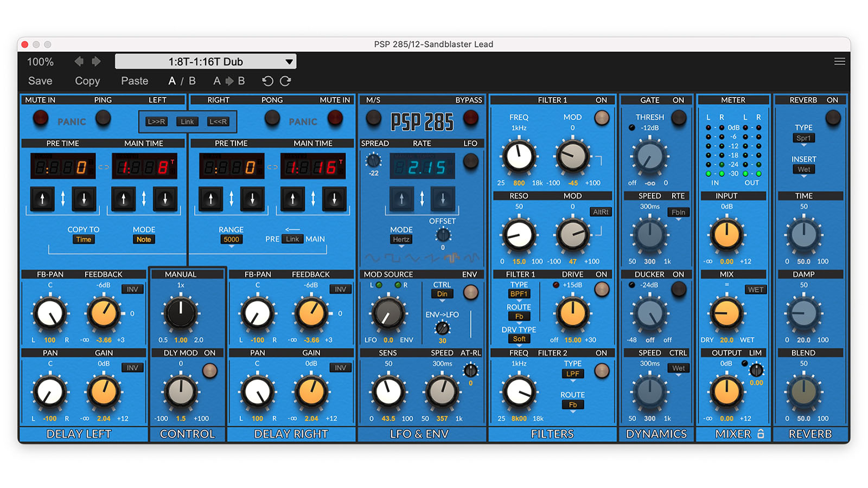Toggle the INV button beside left FEEDBACK
Image resolution: width=868 pixels, height=488 pixels.
coord(132,289)
